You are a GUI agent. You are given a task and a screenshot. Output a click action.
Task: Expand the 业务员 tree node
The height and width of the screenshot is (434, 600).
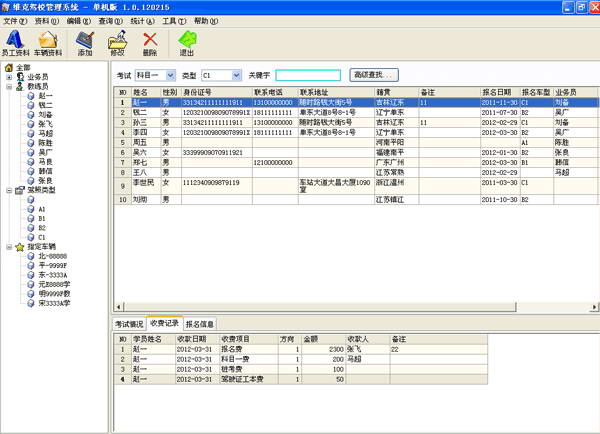click(x=9, y=77)
